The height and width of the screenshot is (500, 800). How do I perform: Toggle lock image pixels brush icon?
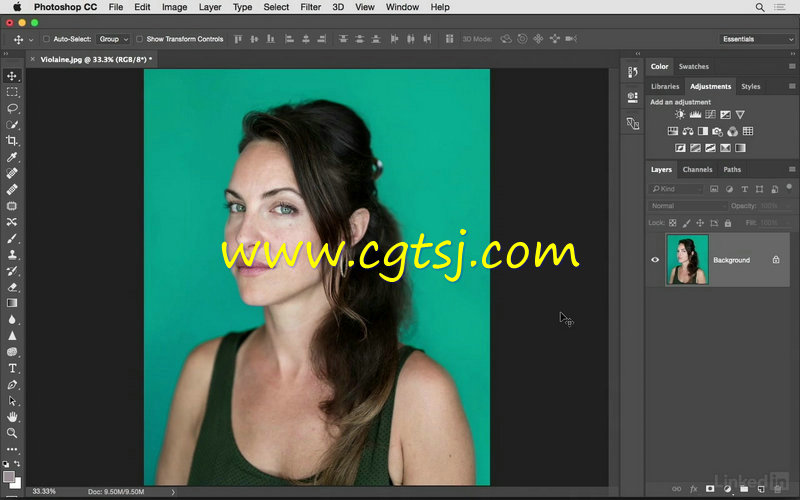click(x=686, y=223)
